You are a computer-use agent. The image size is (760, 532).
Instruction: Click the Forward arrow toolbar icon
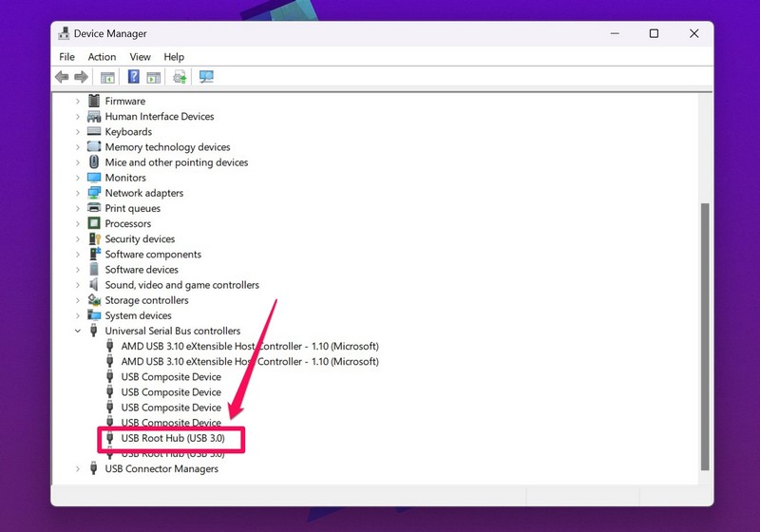pyautogui.click(x=81, y=77)
